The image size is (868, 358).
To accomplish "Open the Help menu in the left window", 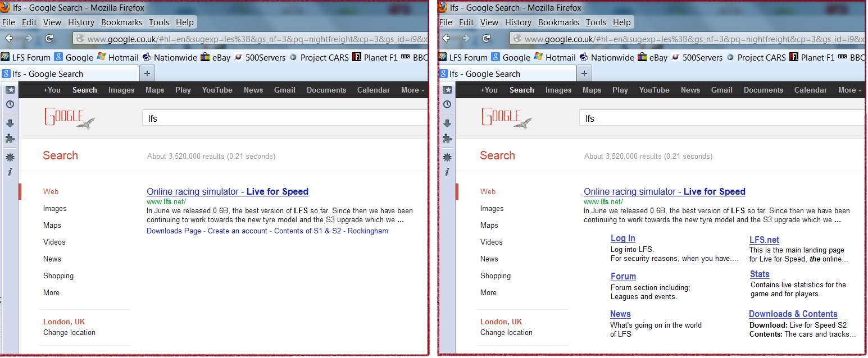I will pyautogui.click(x=185, y=22).
